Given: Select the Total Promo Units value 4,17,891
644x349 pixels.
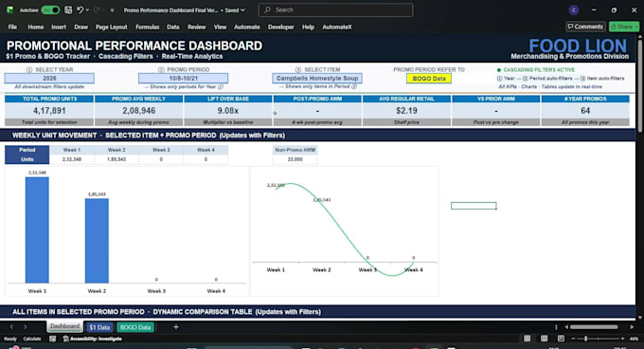Looking at the screenshot, I should click(49, 111).
